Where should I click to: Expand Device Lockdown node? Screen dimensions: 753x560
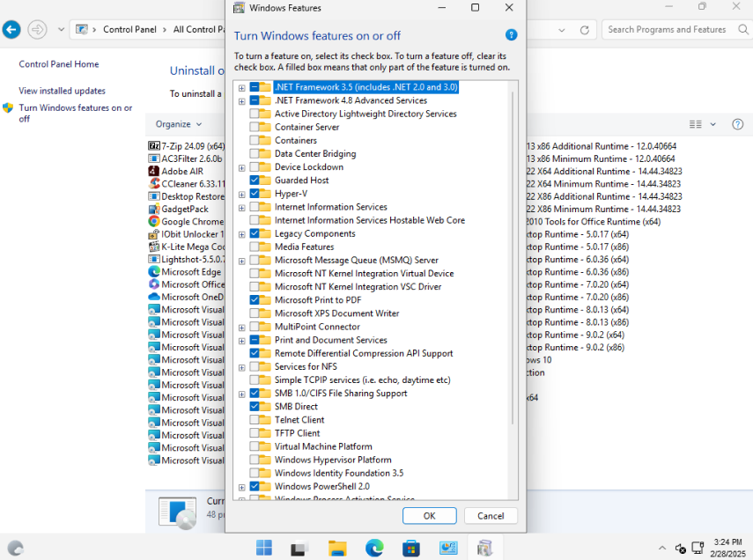[241, 168]
